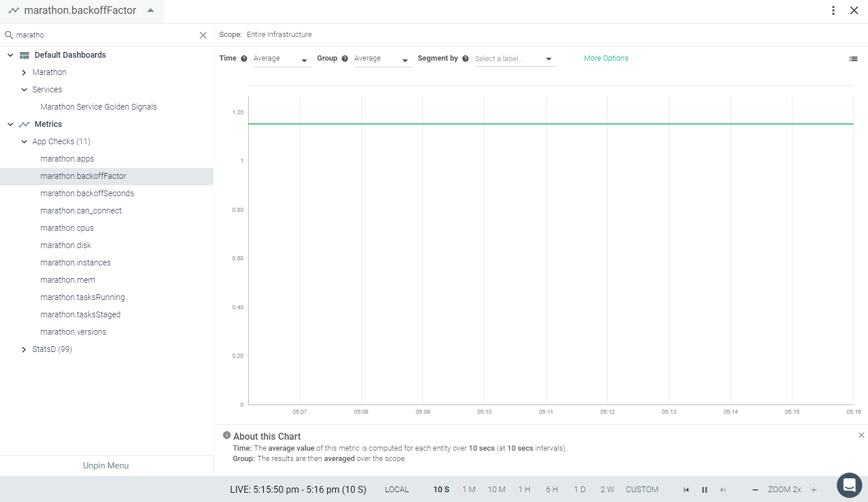Jump to next time interval
Screen dimensions: 868x502
coord(723,490)
